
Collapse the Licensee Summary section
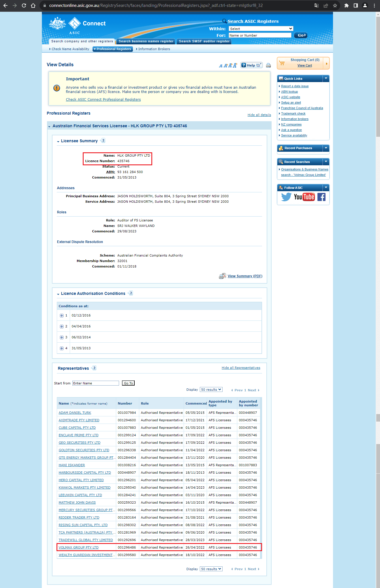click(x=58, y=141)
